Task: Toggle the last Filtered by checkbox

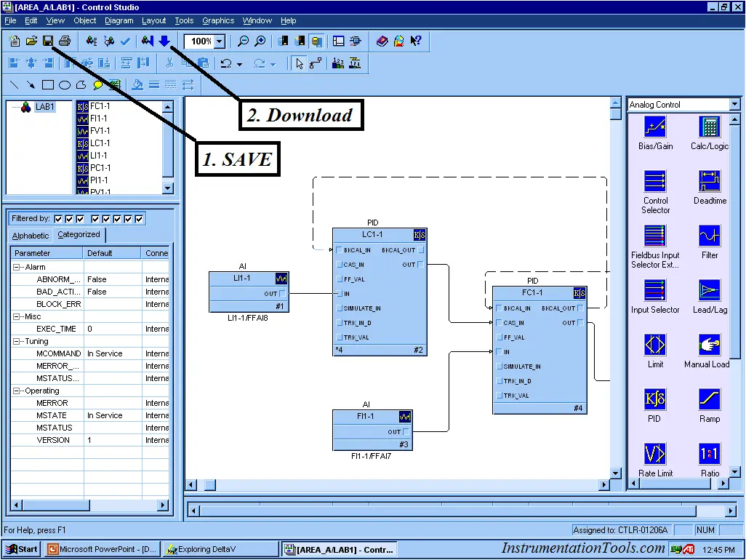Action: 139,219
